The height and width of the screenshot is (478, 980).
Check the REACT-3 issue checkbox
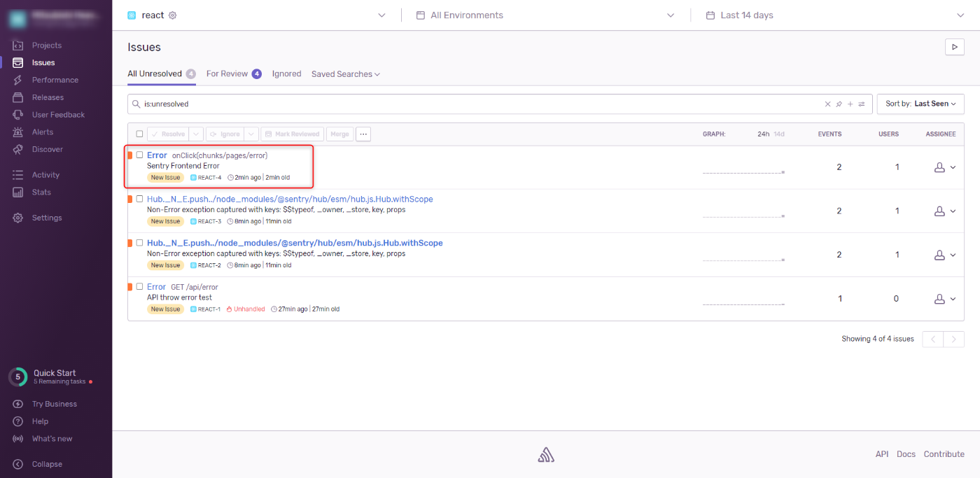pyautogui.click(x=139, y=199)
